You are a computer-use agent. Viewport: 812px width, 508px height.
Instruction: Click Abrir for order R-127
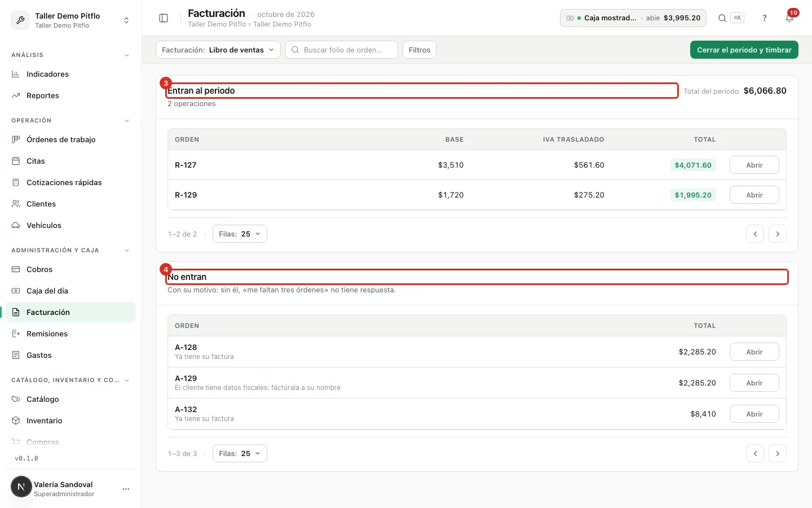[754, 165]
